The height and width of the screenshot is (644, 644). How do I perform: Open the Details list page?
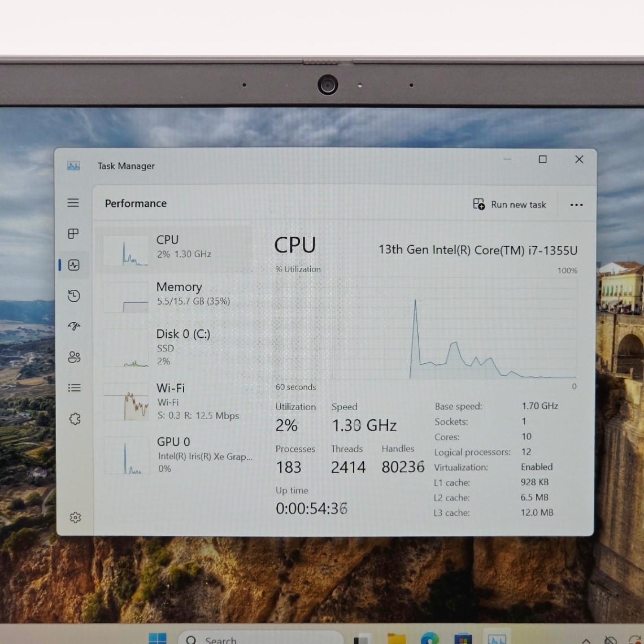75,388
